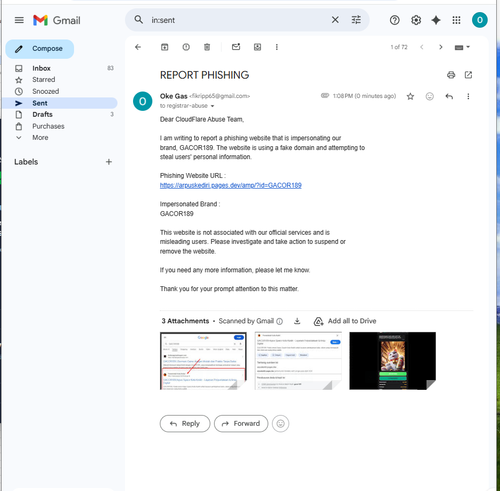Open the account avatar in header
Viewport: 500px width, 491px height.
pos(480,20)
